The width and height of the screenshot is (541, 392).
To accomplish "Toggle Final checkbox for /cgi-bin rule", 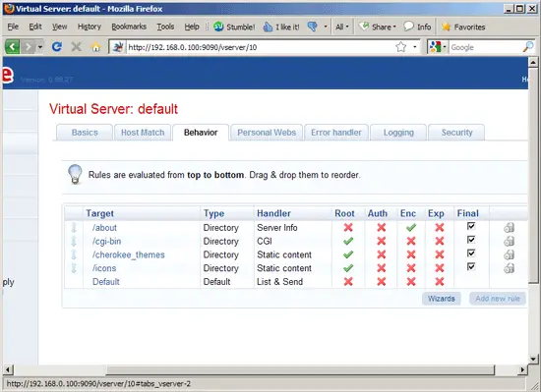I will [x=471, y=240].
